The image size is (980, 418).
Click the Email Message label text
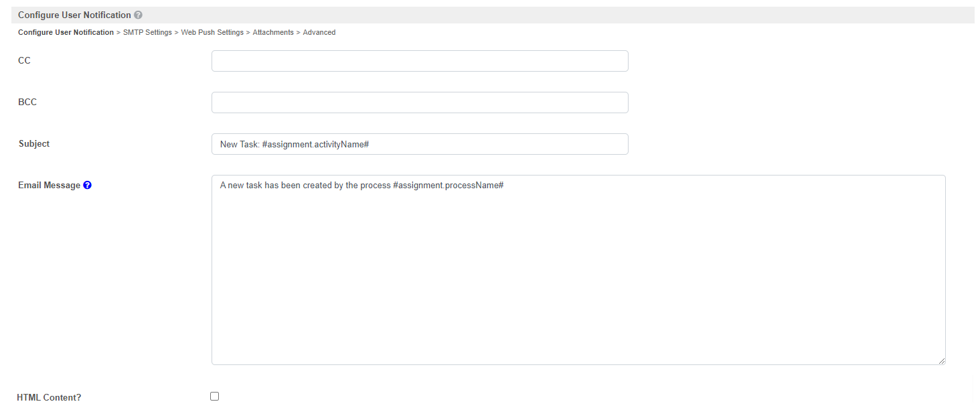(x=49, y=186)
